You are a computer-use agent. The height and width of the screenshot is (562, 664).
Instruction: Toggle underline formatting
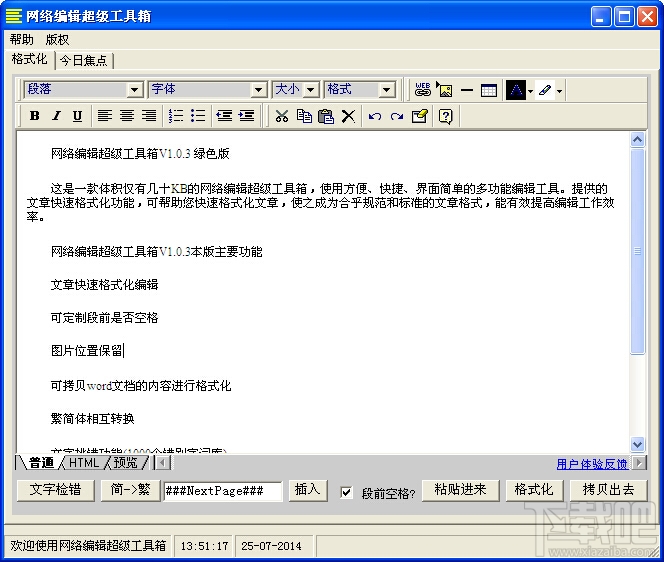(x=77, y=116)
